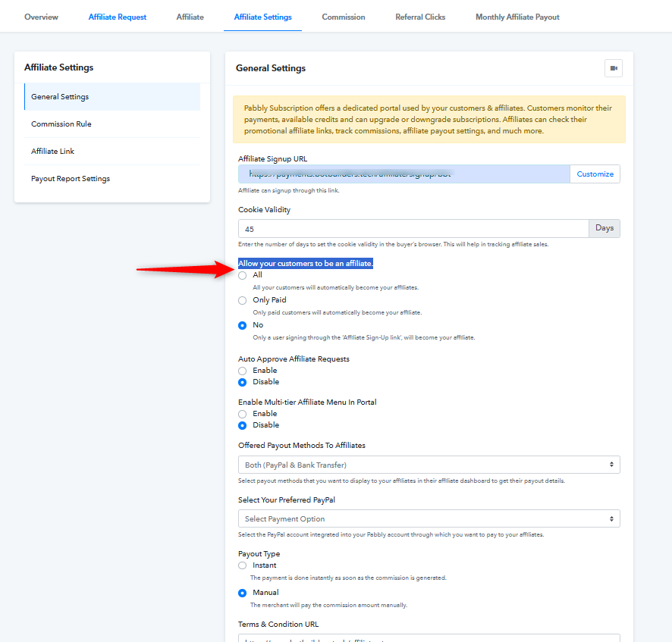Click the video camera tutorial icon

(x=613, y=68)
